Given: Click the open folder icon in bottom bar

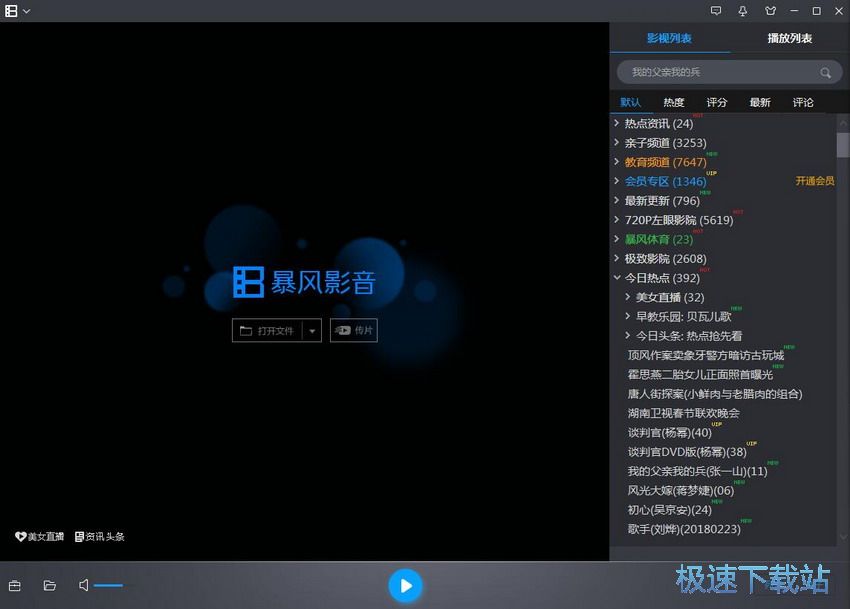Looking at the screenshot, I should coord(50,585).
